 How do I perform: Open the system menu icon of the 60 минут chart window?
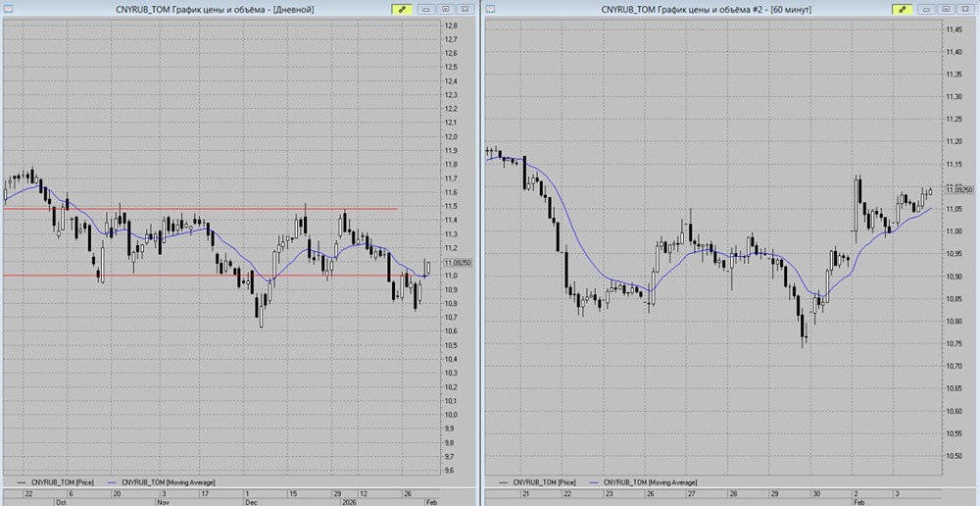click(491, 9)
